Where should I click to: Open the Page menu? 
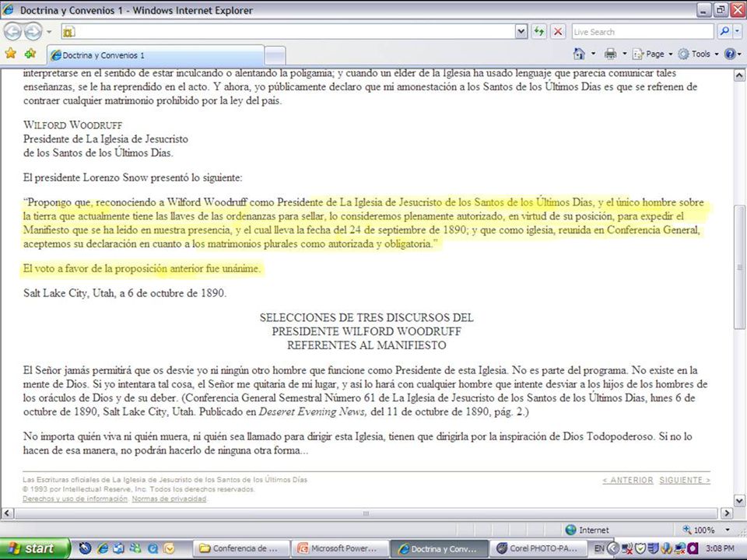652,54
